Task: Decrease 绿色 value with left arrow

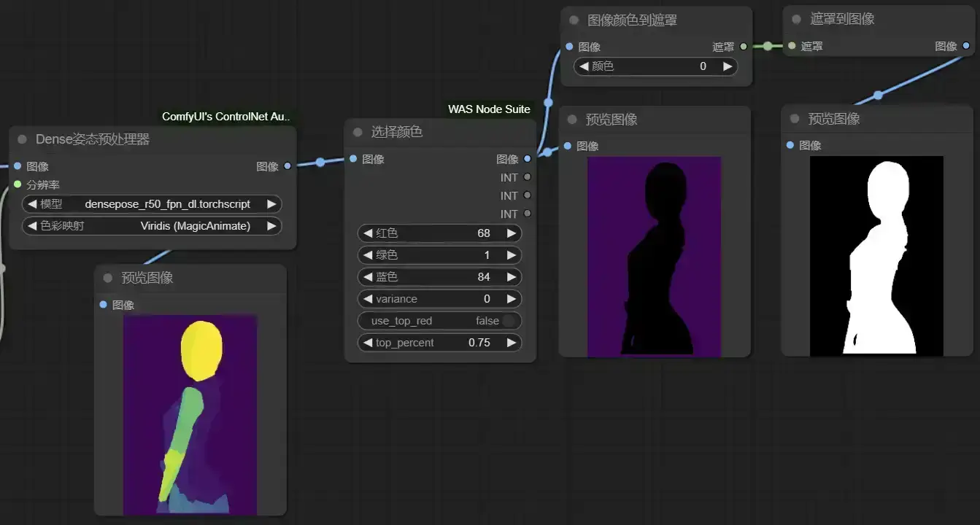Action: (x=367, y=255)
